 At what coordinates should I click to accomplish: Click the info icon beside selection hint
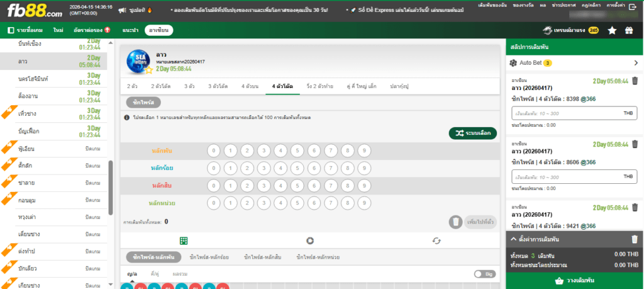127,118
